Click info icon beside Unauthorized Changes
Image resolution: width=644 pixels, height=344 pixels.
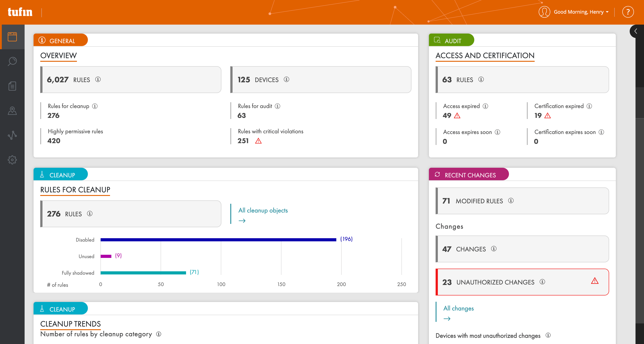coord(542,282)
